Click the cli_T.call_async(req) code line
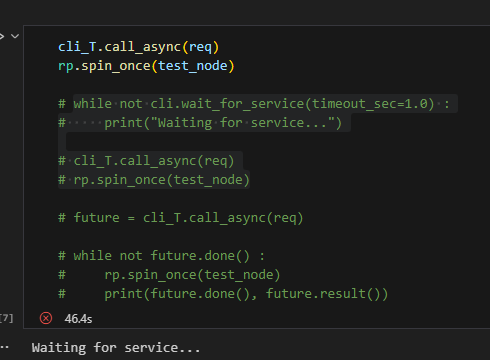This screenshot has width=490, height=360. [x=138, y=47]
